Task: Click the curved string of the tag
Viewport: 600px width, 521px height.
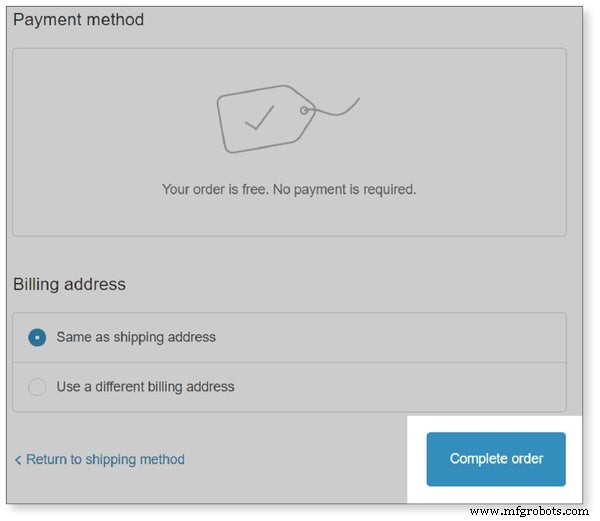Action: tap(335, 107)
